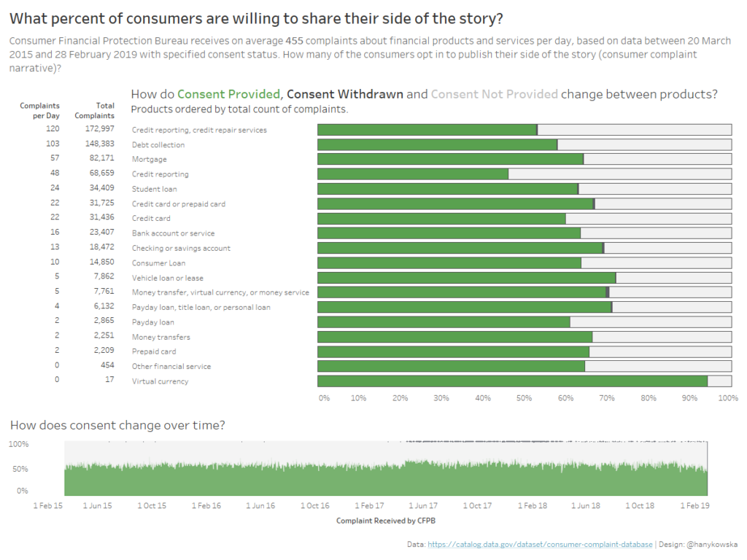Click the Mortgage product label

tap(149, 159)
